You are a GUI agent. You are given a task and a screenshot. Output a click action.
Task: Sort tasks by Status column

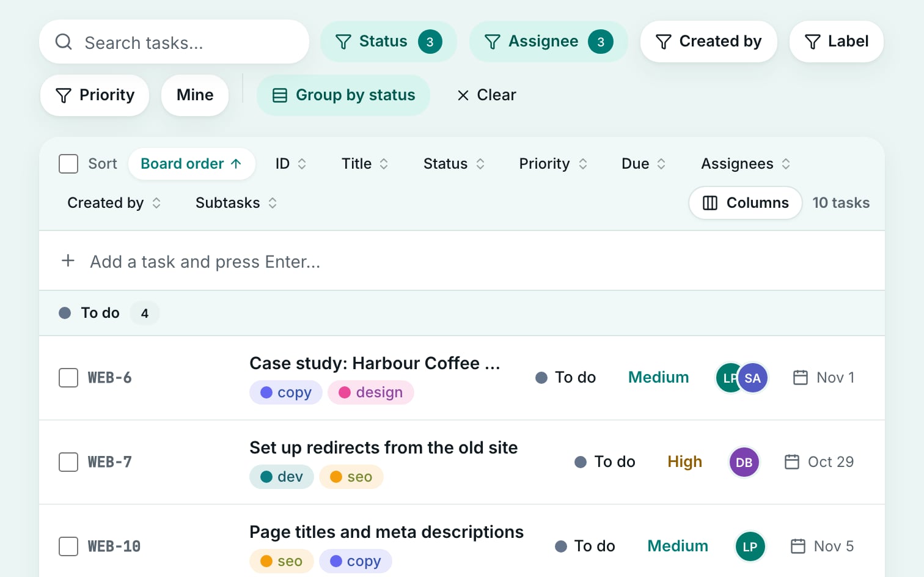click(x=454, y=164)
